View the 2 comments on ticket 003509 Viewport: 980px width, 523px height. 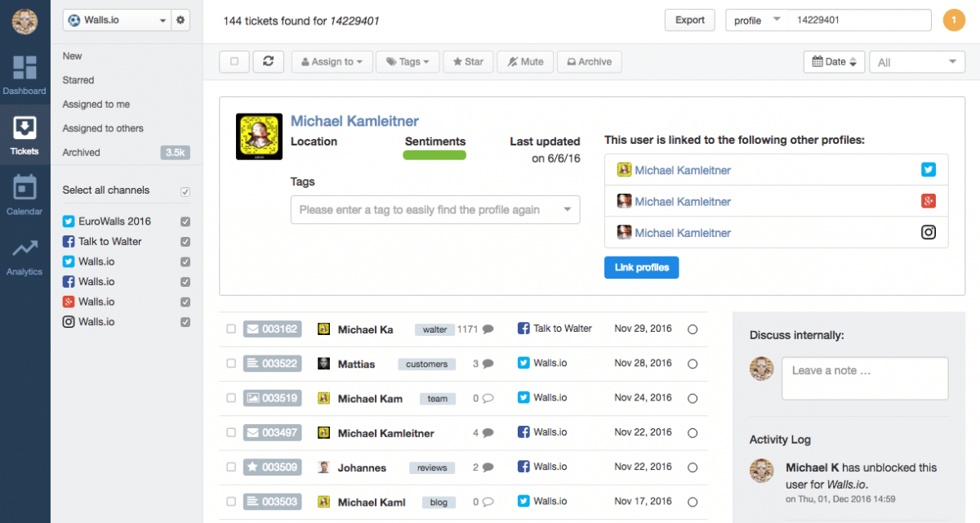coord(483,467)
